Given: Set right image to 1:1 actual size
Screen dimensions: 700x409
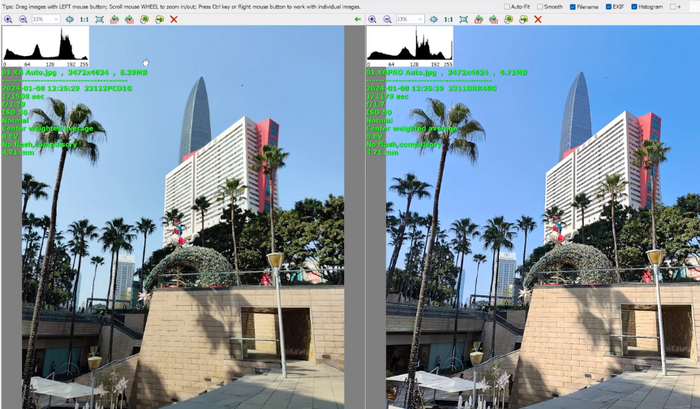Looking at the screenshot, I should [x=449, y=19].
